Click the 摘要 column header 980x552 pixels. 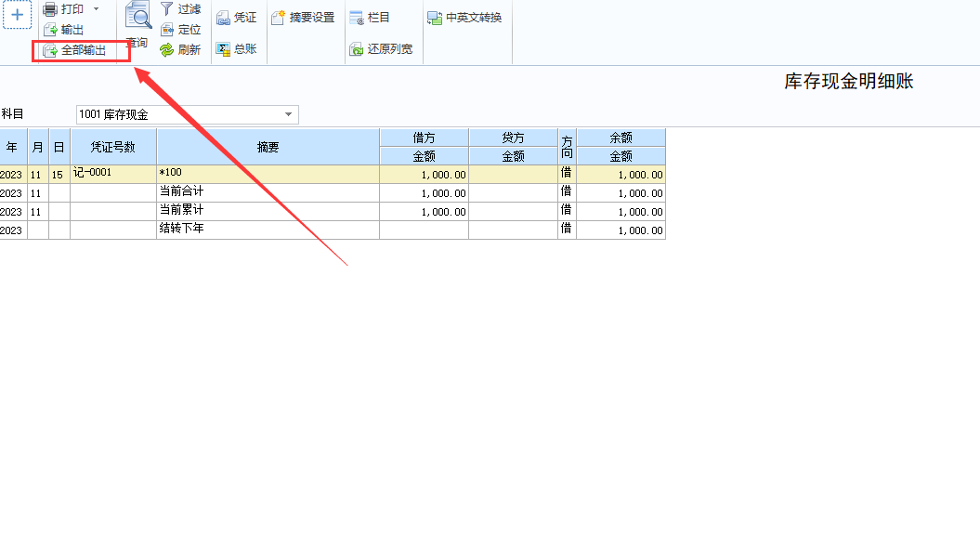268,147
